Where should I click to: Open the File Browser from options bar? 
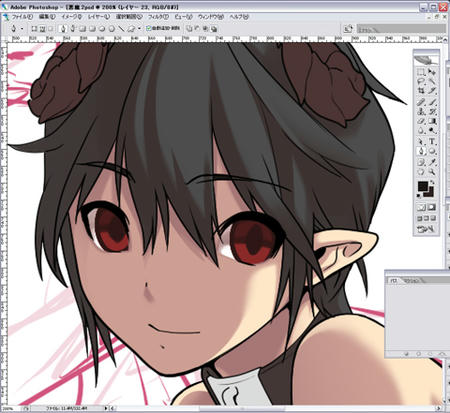[348, 29]
